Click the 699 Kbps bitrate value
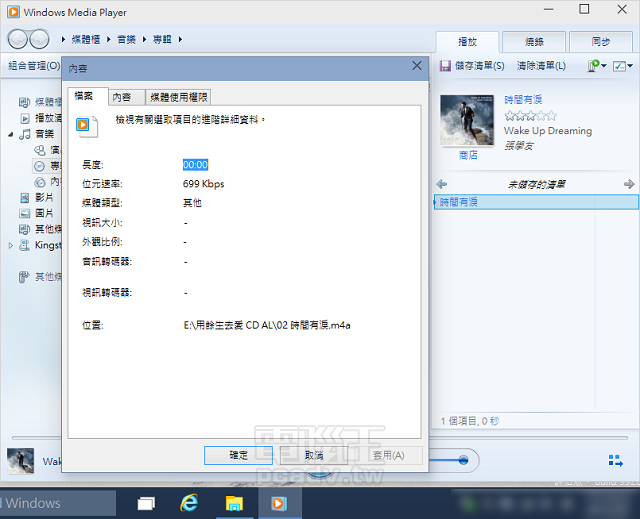This screenshot has height=519, width=640. tap(203, 184)
